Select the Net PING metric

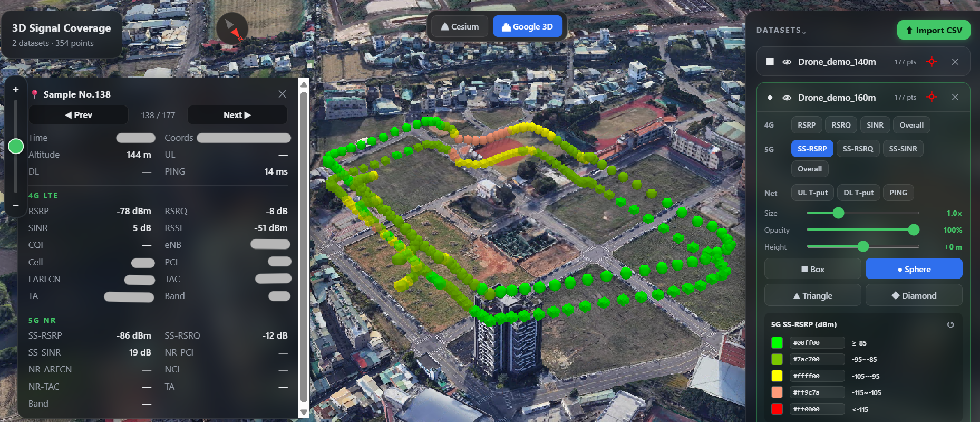click(x=898, y=193)
